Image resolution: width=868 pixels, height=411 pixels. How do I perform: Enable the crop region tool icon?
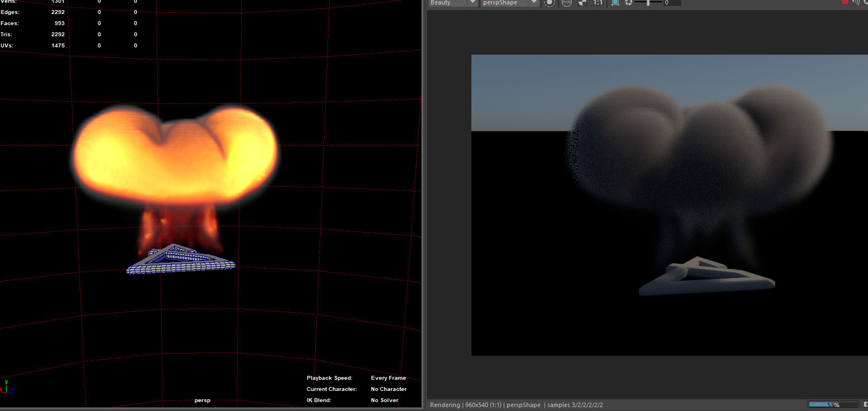615,3
